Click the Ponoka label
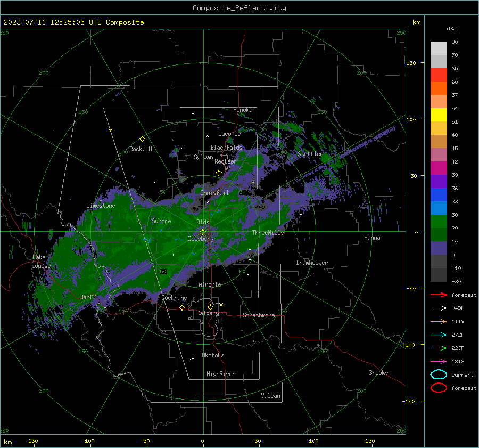Screen dimensions: 479x448 (x=243, y=110)
